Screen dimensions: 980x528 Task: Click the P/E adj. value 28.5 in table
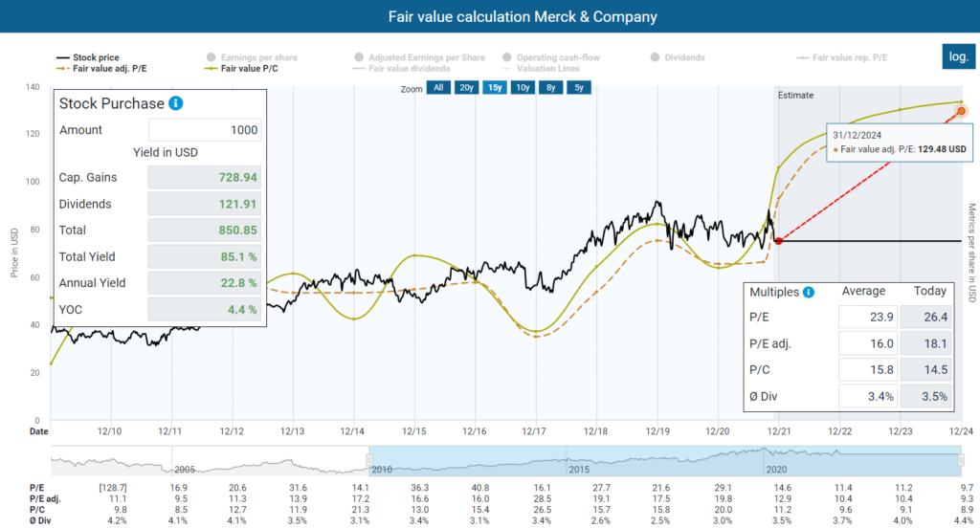[x=542, y=498]
